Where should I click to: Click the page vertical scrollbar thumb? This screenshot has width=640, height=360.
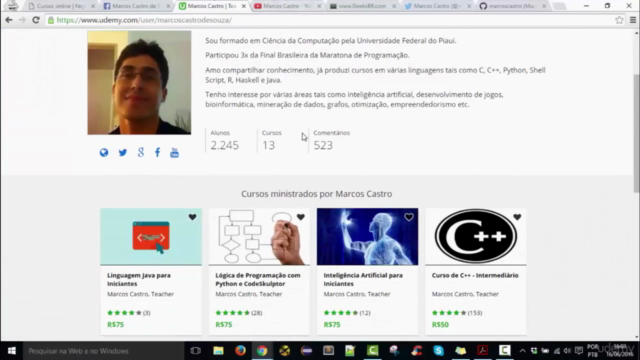(x=636, y=133)
